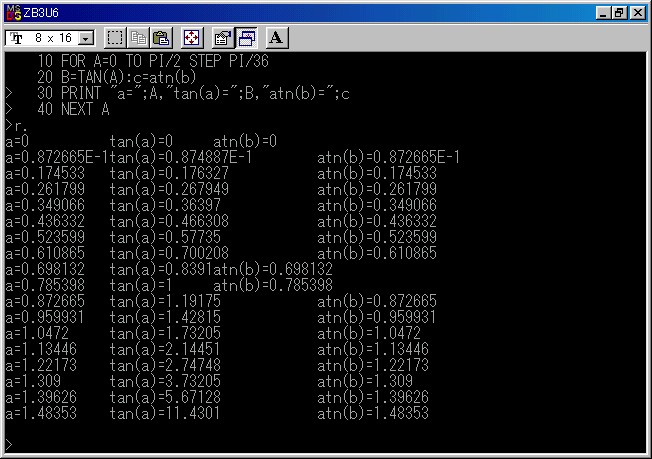Click line 10 FOR A=0 TO PI/2
The image size is (652, 459).
point(153,62)
